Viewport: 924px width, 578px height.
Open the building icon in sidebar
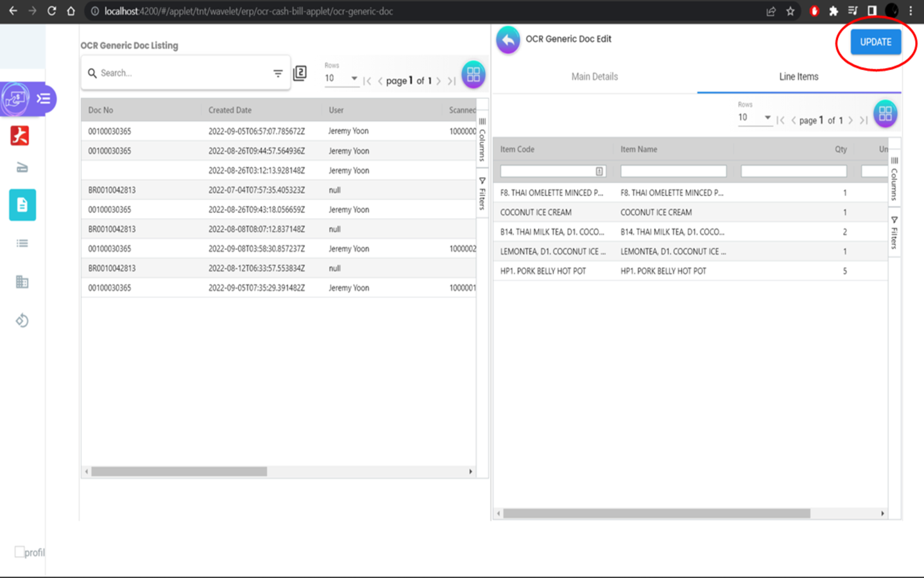[22, 281]
